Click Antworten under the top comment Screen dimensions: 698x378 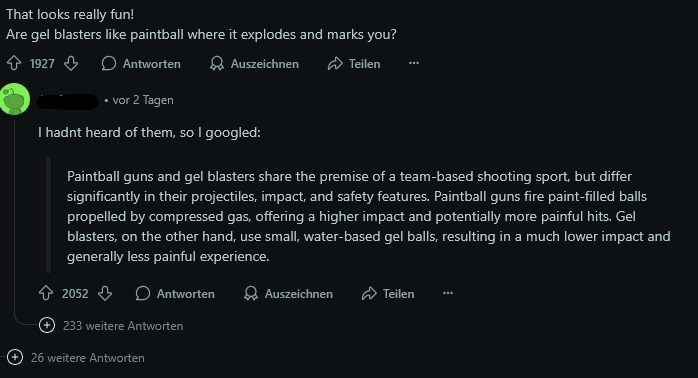(152, 64)
